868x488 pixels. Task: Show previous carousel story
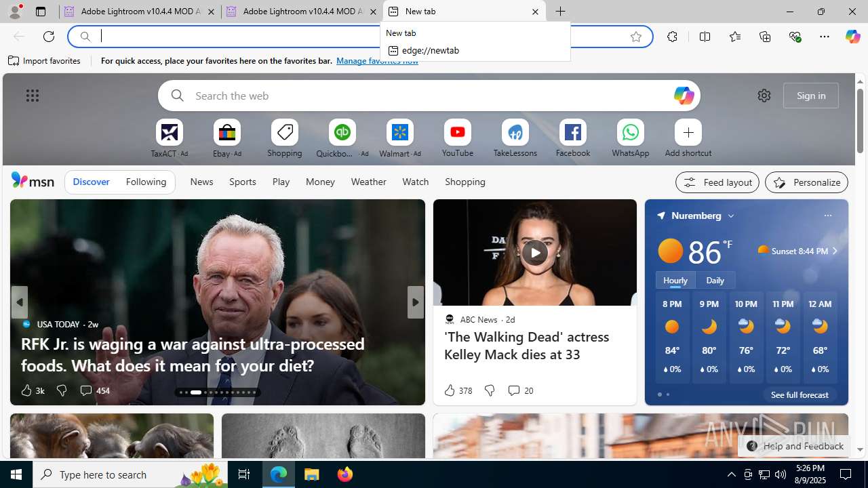[x=19, y=302]
